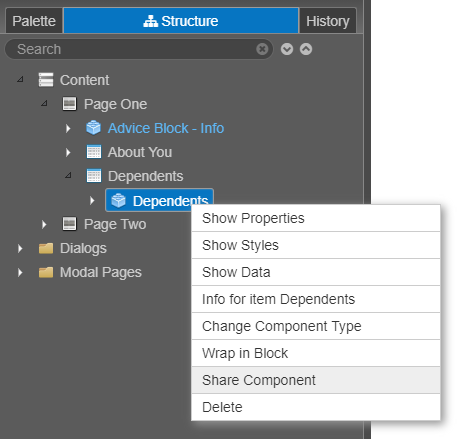Click the Advice Block cube icon

[x=94, y=128]
